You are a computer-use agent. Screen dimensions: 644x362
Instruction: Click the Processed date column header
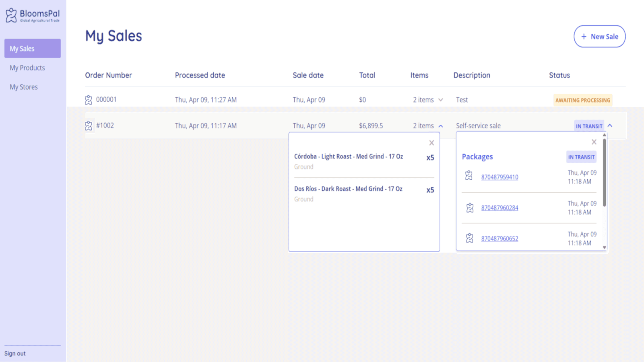tap(200, 75)
